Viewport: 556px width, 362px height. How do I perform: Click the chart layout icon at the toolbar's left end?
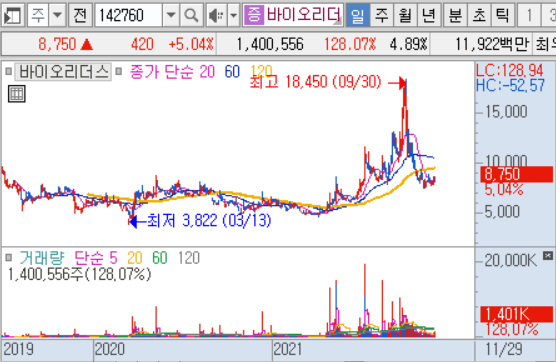(x=13, y=15)
